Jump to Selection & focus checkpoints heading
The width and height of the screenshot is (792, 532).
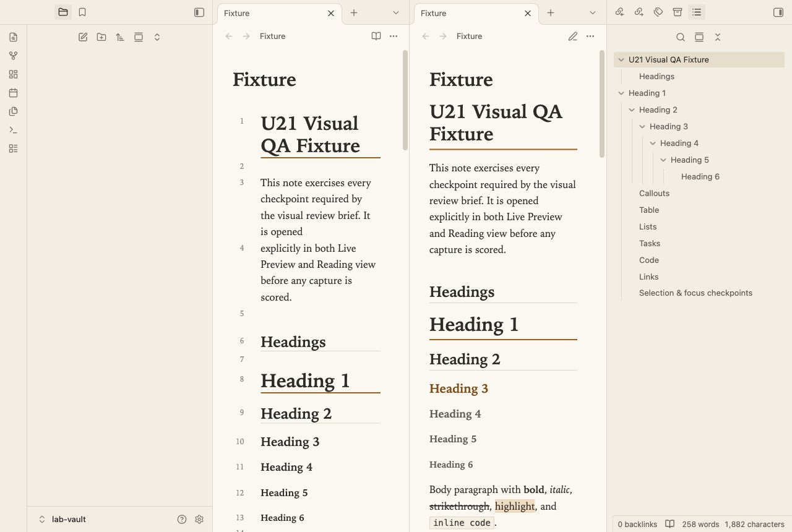coord(695,293)
